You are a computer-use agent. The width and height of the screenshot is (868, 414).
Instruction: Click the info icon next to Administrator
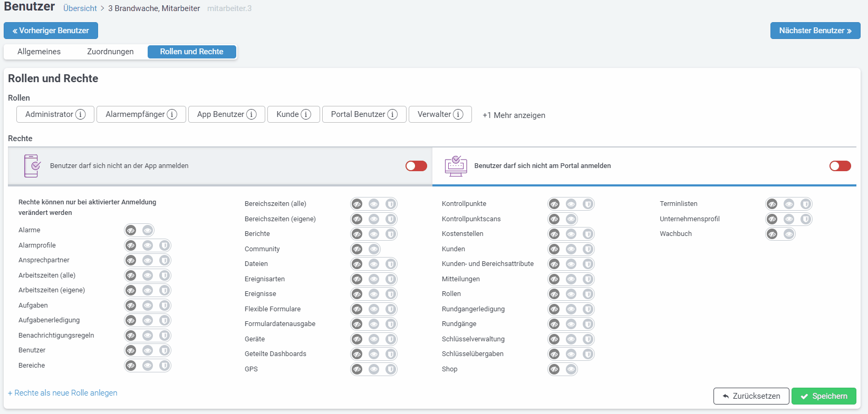(81, 114)
